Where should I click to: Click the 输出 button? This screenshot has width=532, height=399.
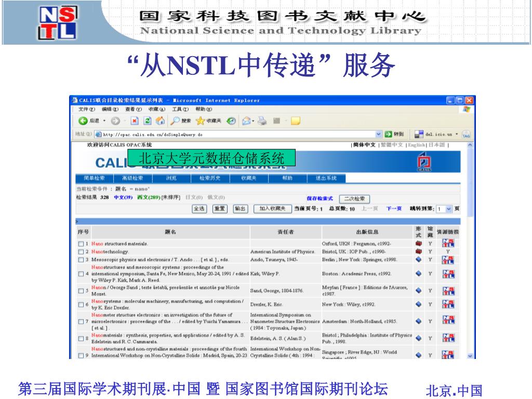point(240,209)
